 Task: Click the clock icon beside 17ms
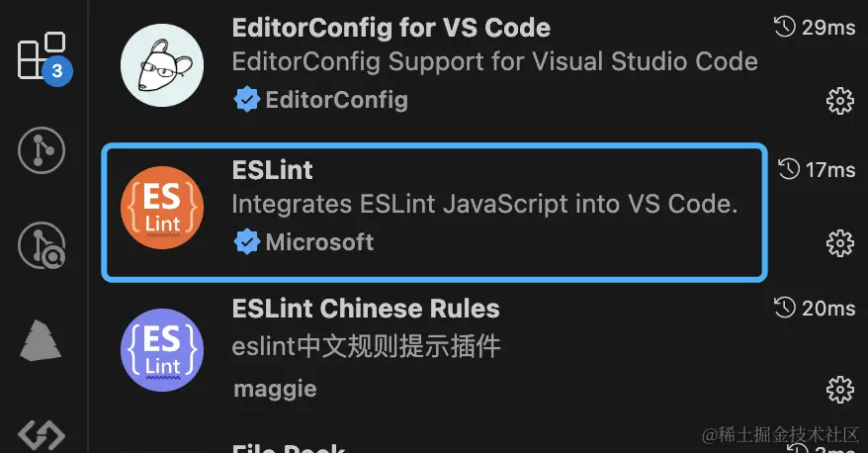click(790, 169)
